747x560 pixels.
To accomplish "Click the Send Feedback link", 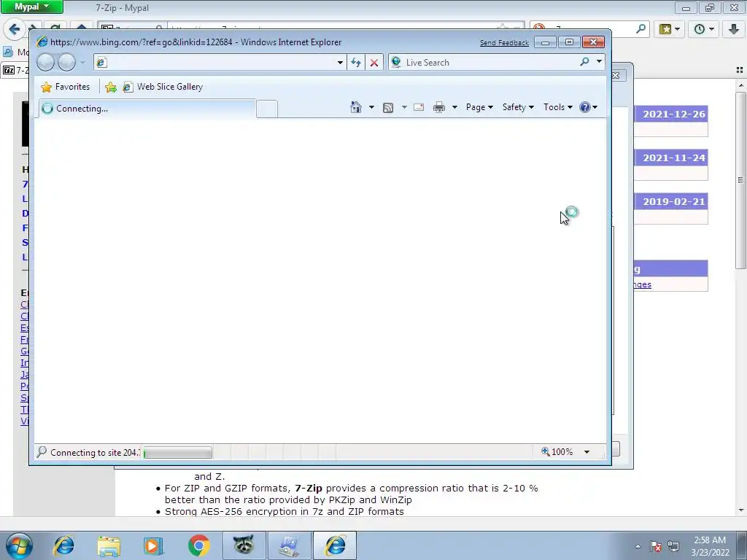I will click(504, 43).
